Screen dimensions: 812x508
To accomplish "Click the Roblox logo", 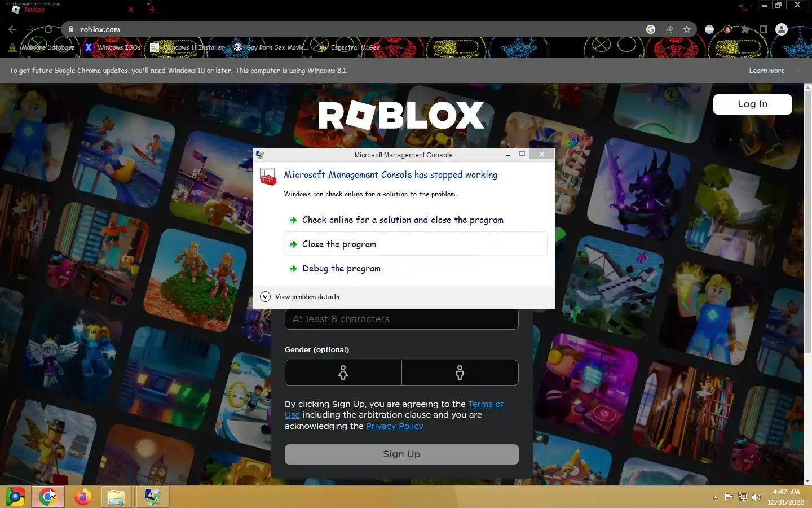I will coord(401,115).
